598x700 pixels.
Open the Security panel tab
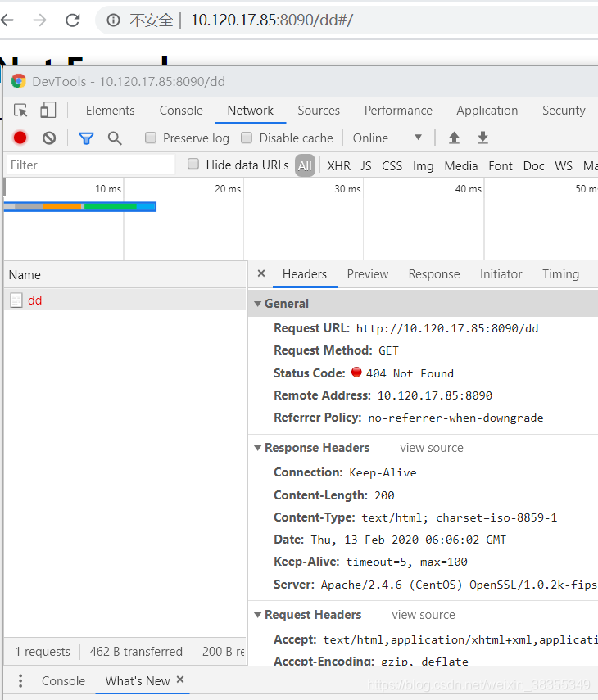(x=564, y=111)
